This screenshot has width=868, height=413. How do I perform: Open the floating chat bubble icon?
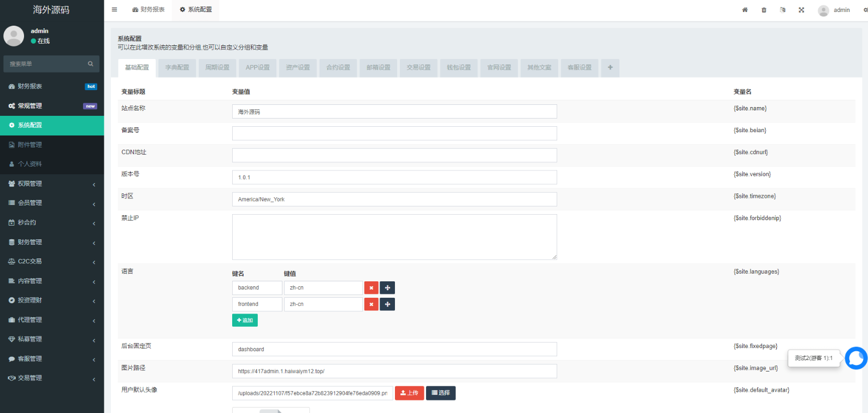[855, 358]
